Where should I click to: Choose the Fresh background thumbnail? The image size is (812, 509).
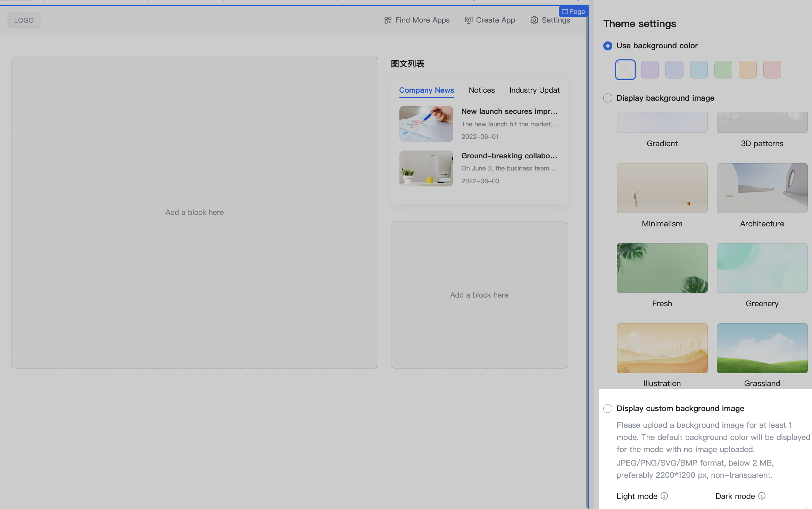662,268
